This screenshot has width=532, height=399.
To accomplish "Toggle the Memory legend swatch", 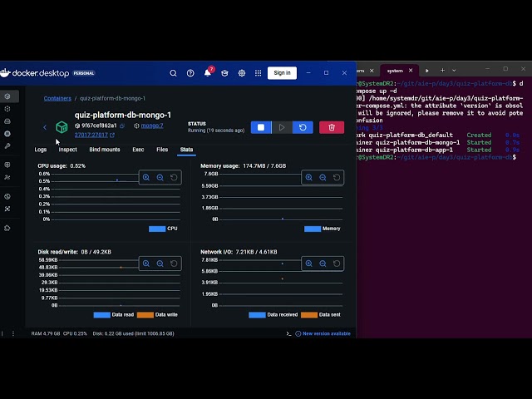I will [x=313, y=229].
